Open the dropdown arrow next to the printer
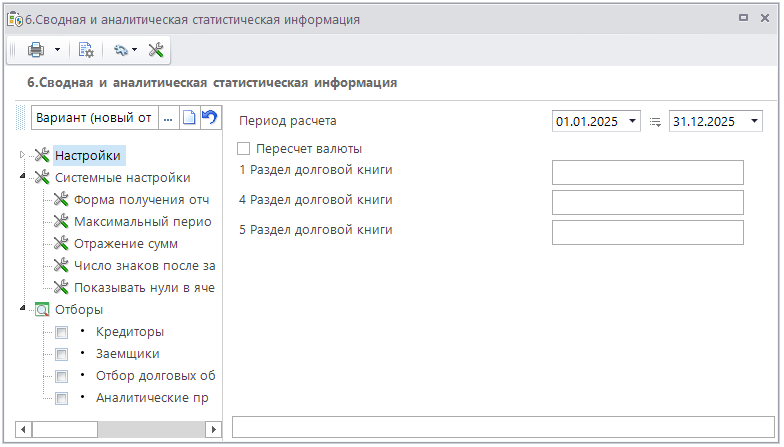 tap(58, 50)
